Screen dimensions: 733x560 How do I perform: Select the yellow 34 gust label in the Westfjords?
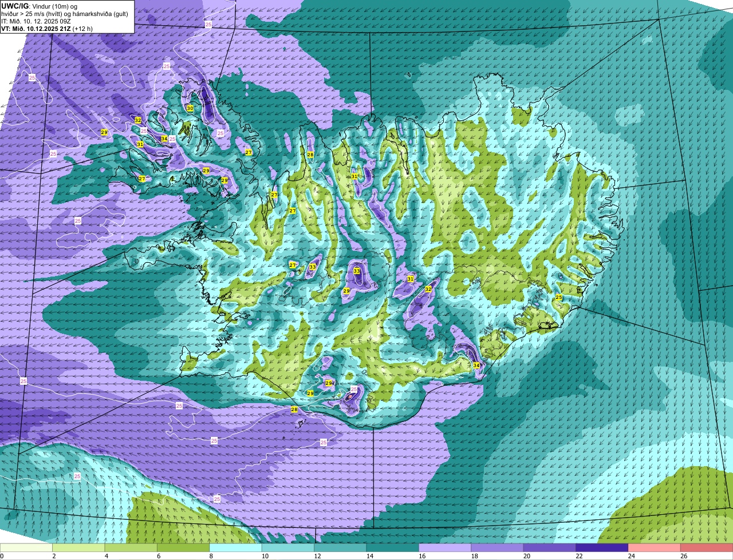click(x=164, y=139)
